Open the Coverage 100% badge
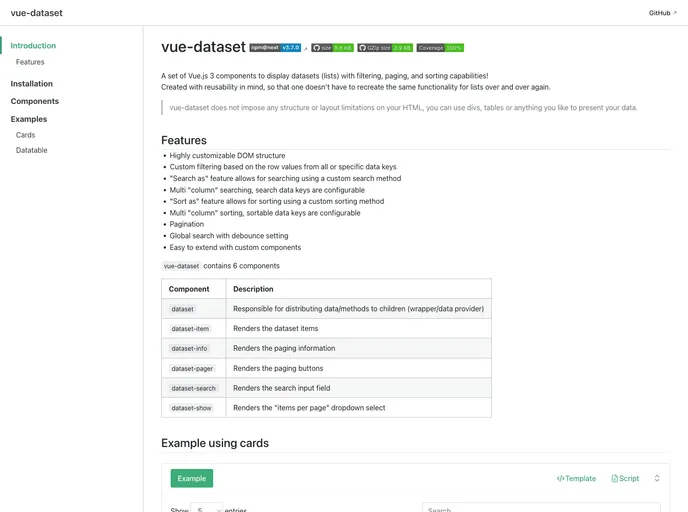The height and width of the screenshot is (512, 688). [440, 48]
